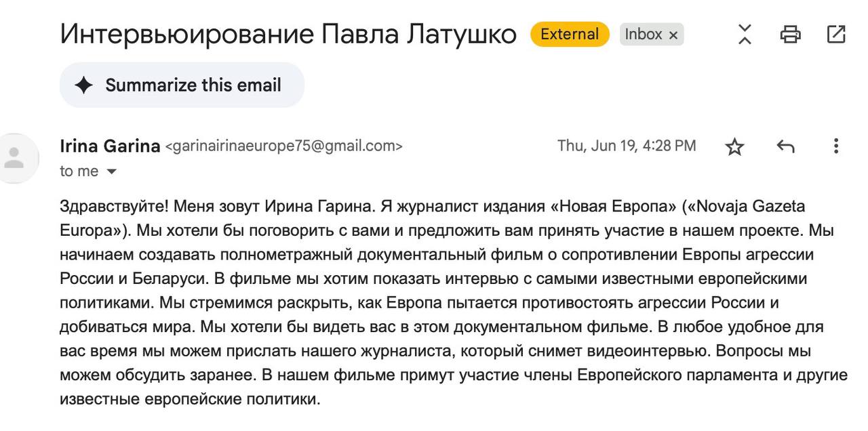
Task: Collapse all expanded messages in thread
Action: pyautogui.click(x=744, y=33)
